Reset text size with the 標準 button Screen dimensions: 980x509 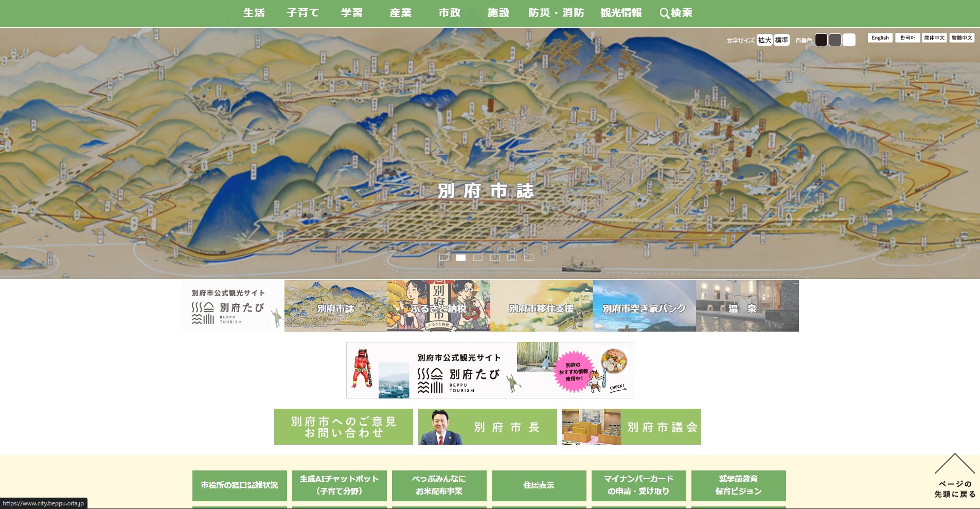pos(781,40)
